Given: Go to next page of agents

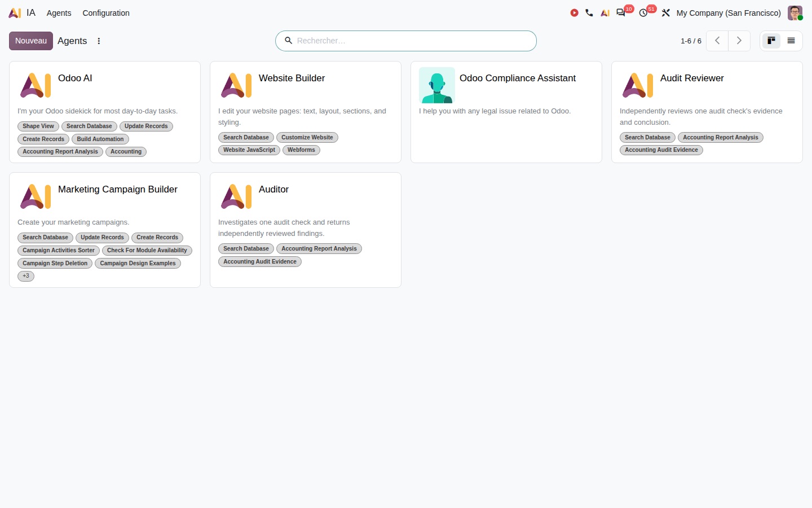Looking at the screenshot, I should click(739, 41).
